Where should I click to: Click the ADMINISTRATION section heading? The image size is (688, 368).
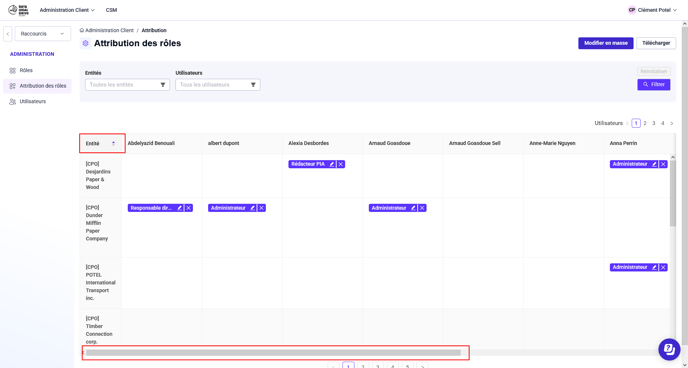coord(32,54)
